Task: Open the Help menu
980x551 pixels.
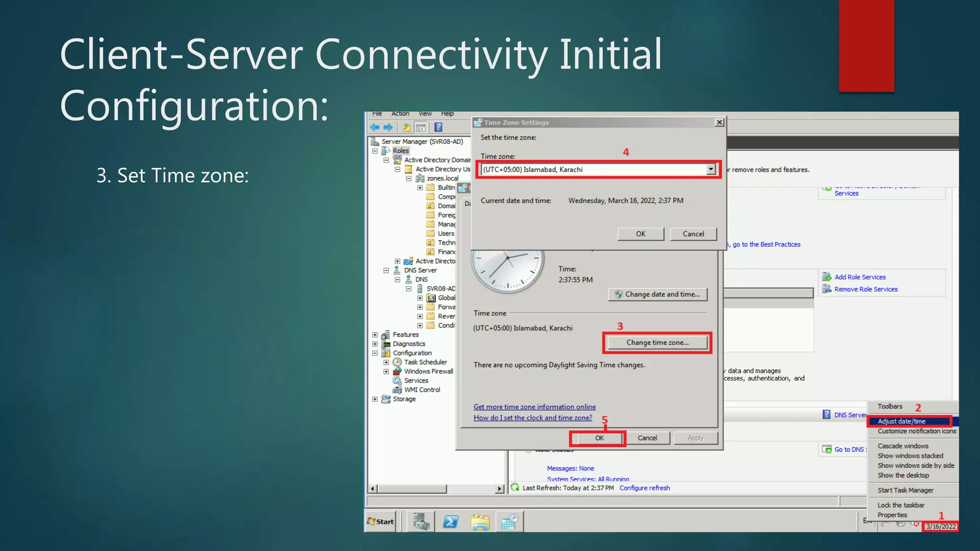Action: click(447, 114)
